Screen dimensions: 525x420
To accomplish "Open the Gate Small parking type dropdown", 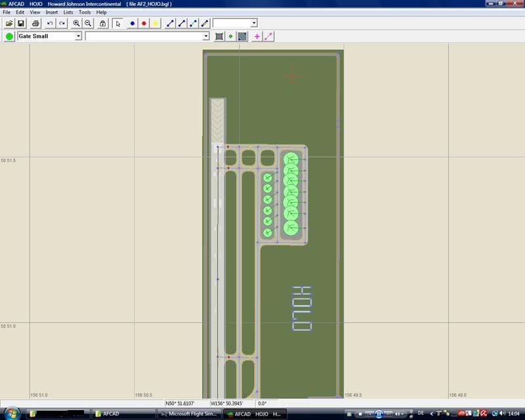I will pyautogui.click(x=78, y=36).
